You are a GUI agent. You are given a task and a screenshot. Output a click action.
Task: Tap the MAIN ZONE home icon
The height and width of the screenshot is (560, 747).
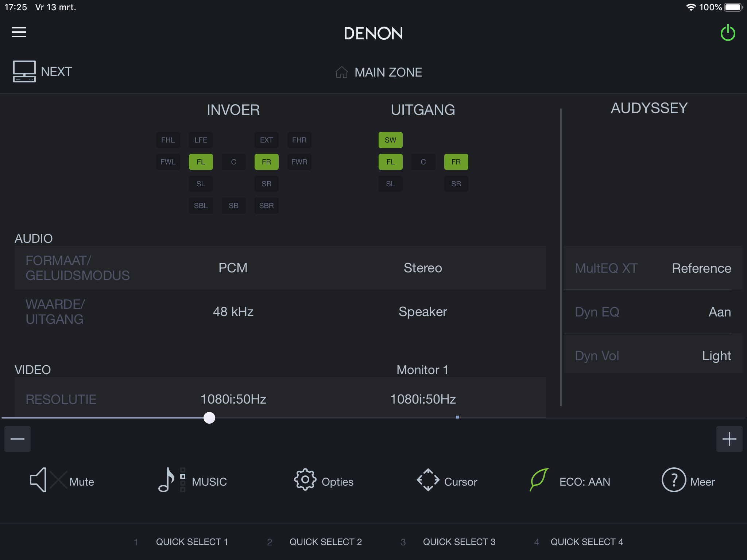(341, 72)
